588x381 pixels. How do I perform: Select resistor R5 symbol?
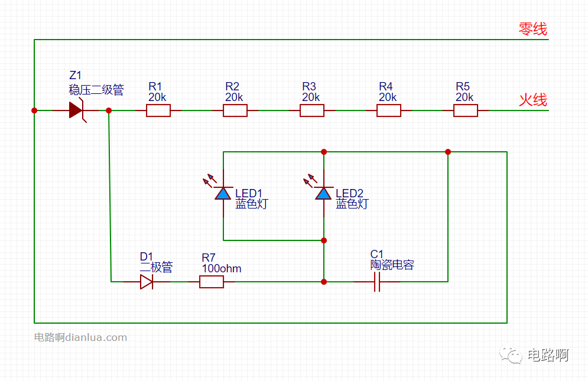click(466, 110)
